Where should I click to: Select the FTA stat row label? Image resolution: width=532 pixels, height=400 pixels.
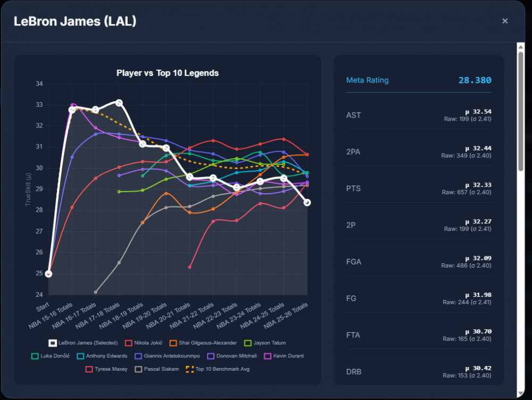[353, 335]
